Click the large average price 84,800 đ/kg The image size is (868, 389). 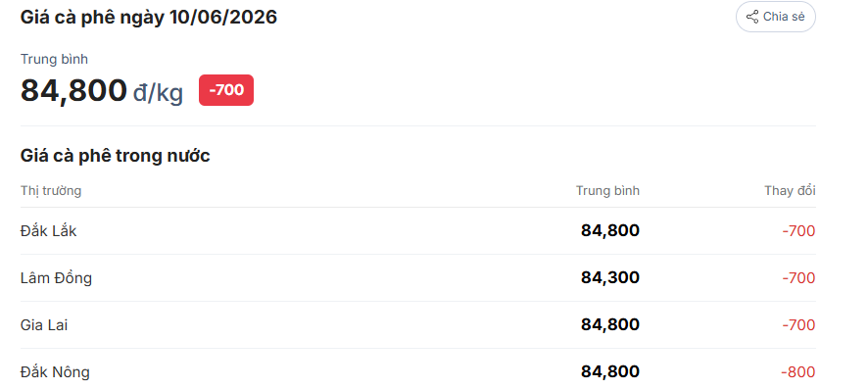(x=102, y=91)
